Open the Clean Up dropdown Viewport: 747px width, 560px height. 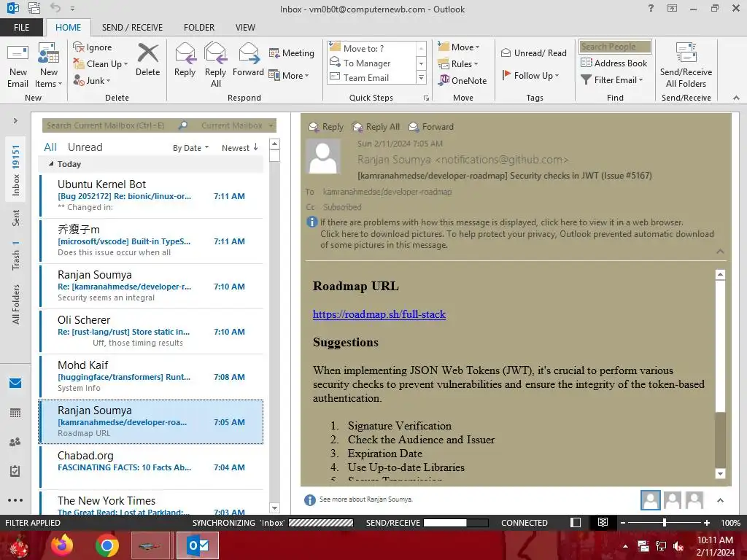point(101,64)
